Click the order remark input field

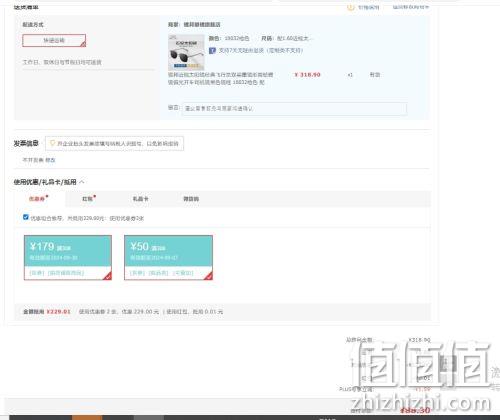[294, 108]
